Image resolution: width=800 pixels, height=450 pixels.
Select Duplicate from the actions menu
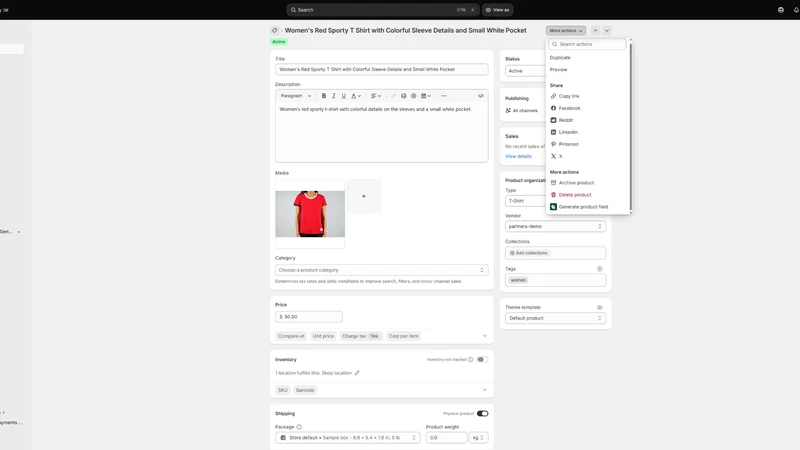560,58
